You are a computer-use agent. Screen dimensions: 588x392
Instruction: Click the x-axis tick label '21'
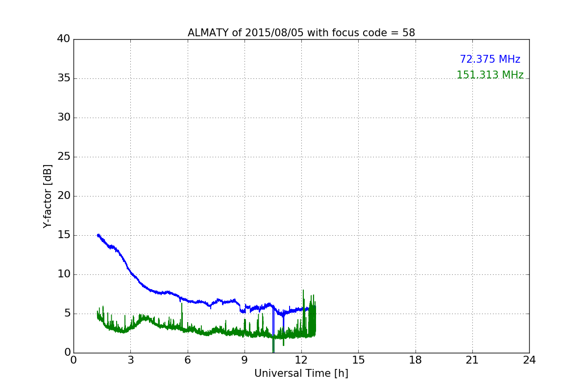pyautogui.click(x=472, y=360)
